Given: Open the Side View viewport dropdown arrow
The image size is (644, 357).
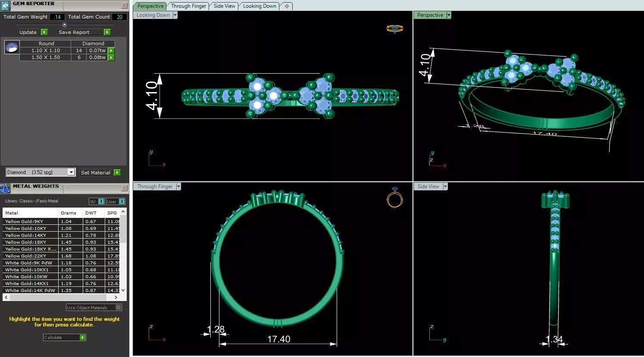Looking at the screenshot, I should click(445, 186).
